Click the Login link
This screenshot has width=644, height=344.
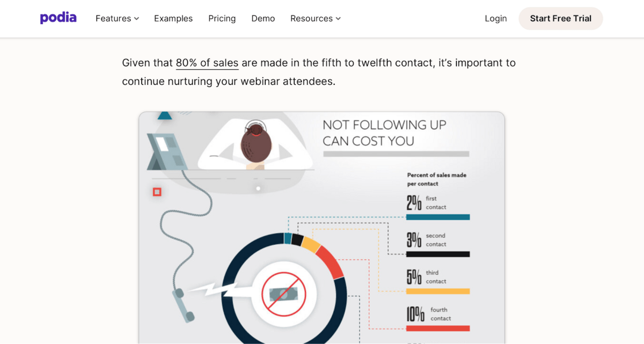pos(495,18)
